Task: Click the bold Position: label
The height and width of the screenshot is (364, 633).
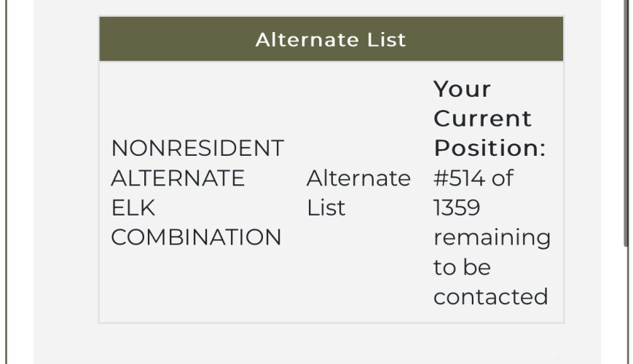Action: [x=490, y=148]
